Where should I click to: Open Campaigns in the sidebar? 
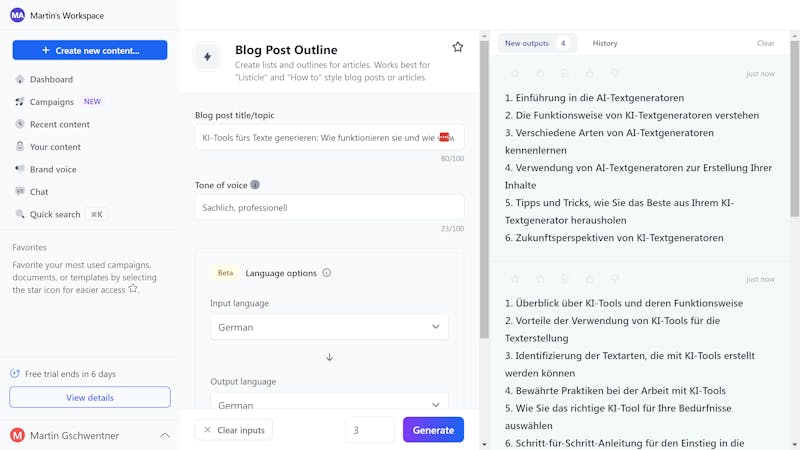pos(52,102)
